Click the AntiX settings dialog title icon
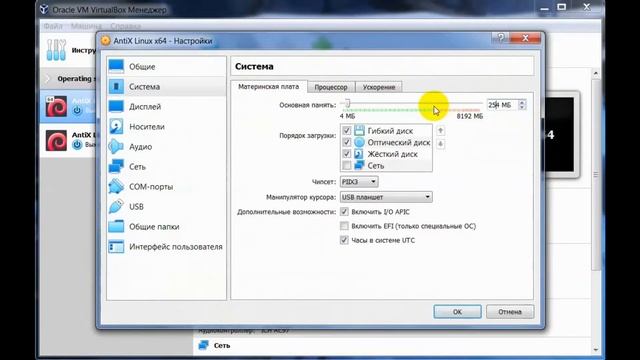Image resolution: width=640 pixels, height=360 pixels. pyautogui.click(x=106, y=41)
